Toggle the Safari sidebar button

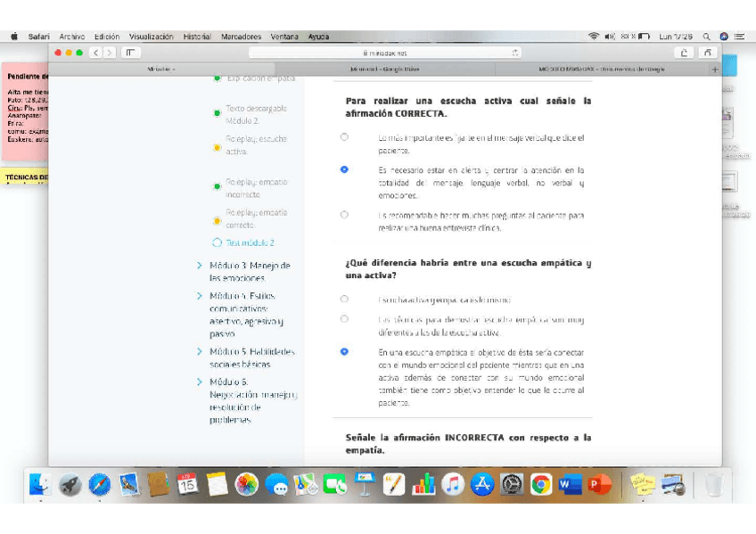130,53
